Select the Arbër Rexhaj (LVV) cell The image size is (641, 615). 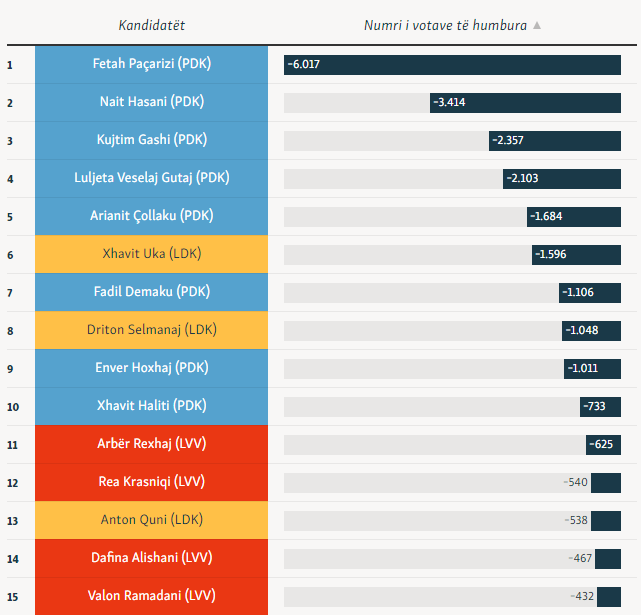tap(151, 444)
